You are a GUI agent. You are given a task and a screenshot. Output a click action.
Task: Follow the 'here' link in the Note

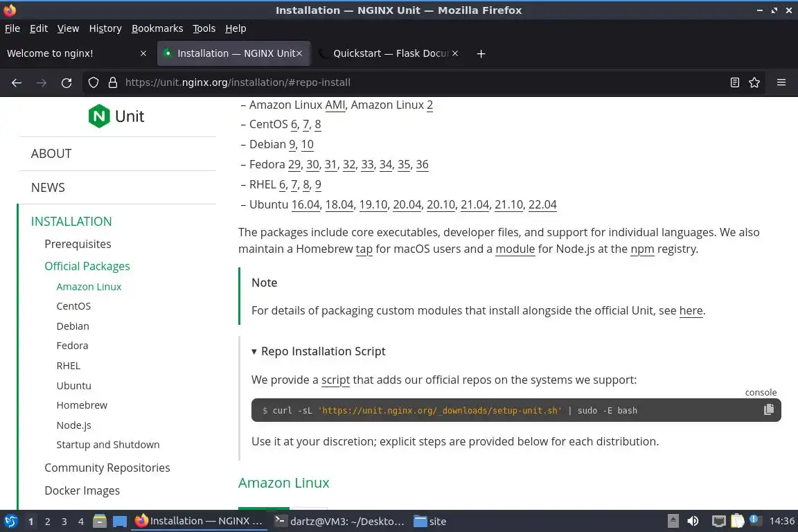691,310
